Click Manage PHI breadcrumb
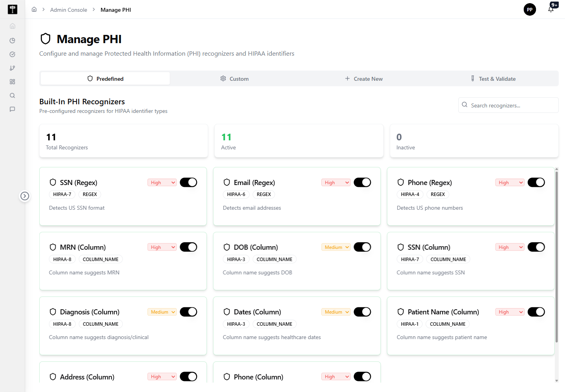 tap(116, 10)
